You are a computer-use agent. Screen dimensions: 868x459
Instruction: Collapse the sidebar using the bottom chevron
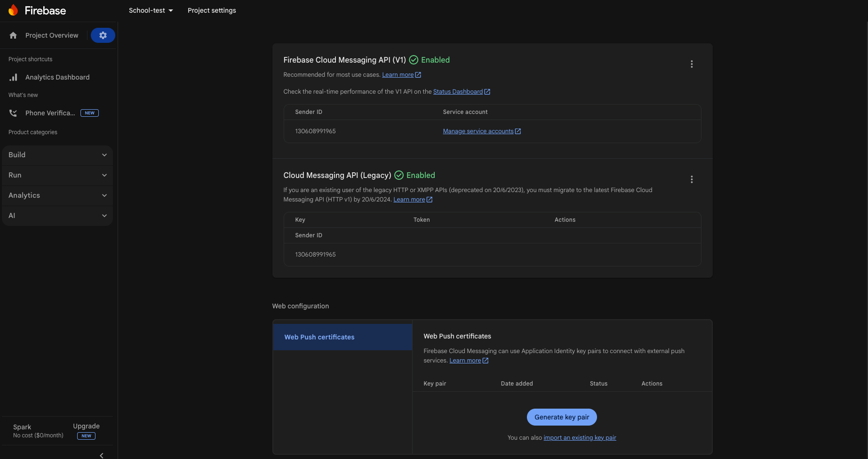(x=101, y=455)
